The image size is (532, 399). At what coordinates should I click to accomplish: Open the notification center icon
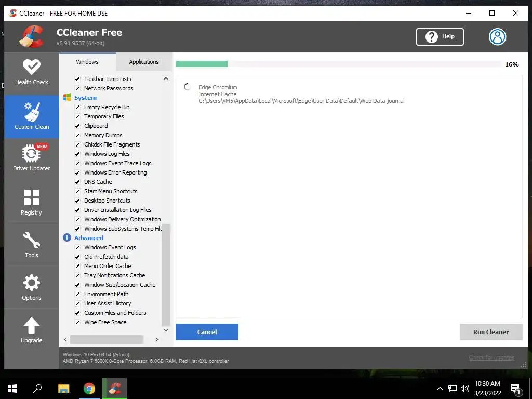(x=515, y=389)
